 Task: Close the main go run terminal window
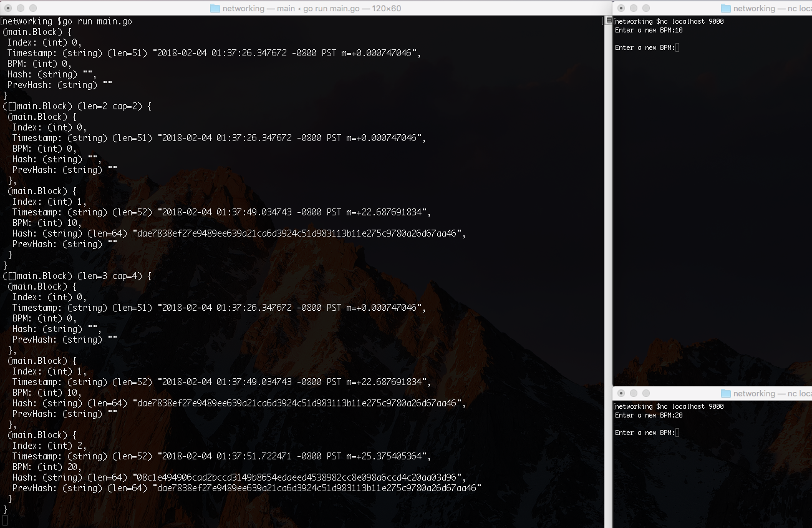[8, 8]
